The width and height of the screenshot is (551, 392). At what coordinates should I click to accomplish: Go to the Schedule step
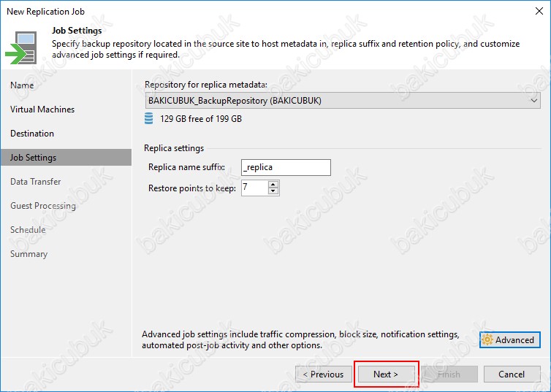click(x=28, y=230)
